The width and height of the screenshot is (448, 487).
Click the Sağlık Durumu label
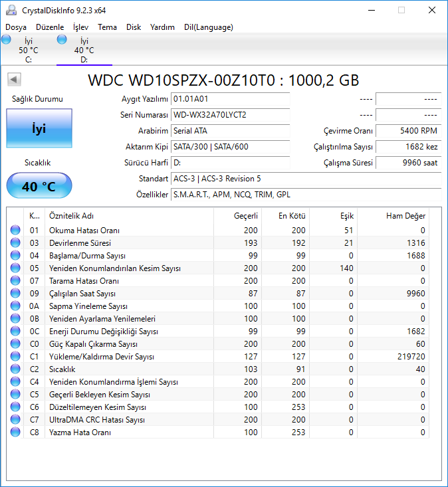37,99
